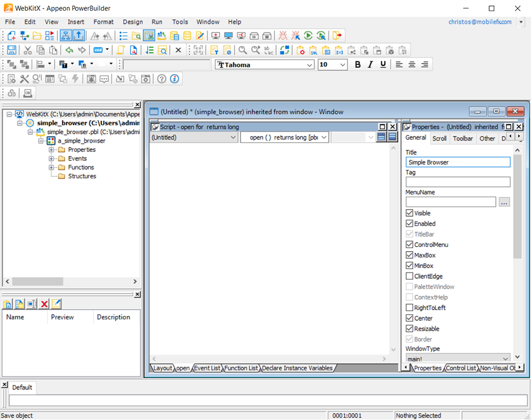This screenshot has width=531, height=420.
Task: Expand the Functions folder in tree
Action: [51, 167]
